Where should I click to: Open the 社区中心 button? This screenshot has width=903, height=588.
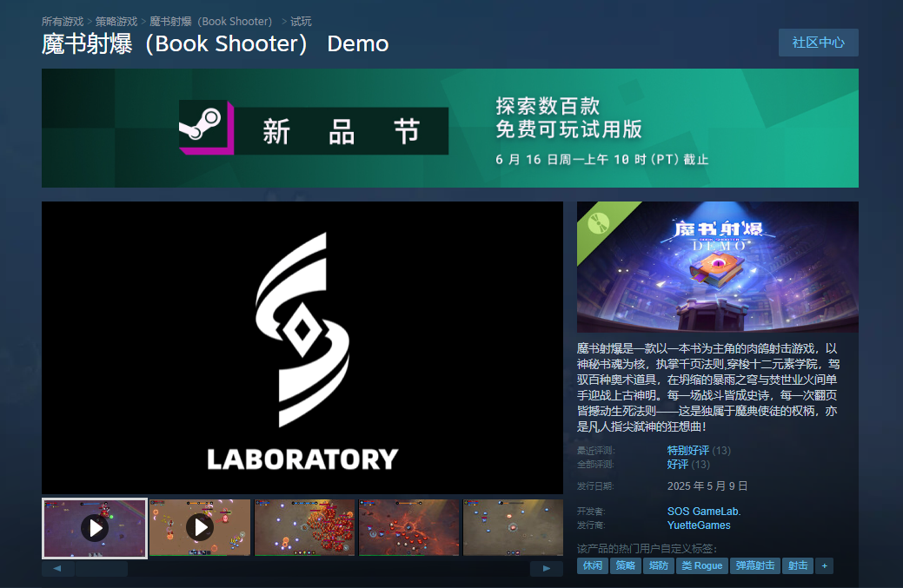pyautogui.click(x=819, y=43)
